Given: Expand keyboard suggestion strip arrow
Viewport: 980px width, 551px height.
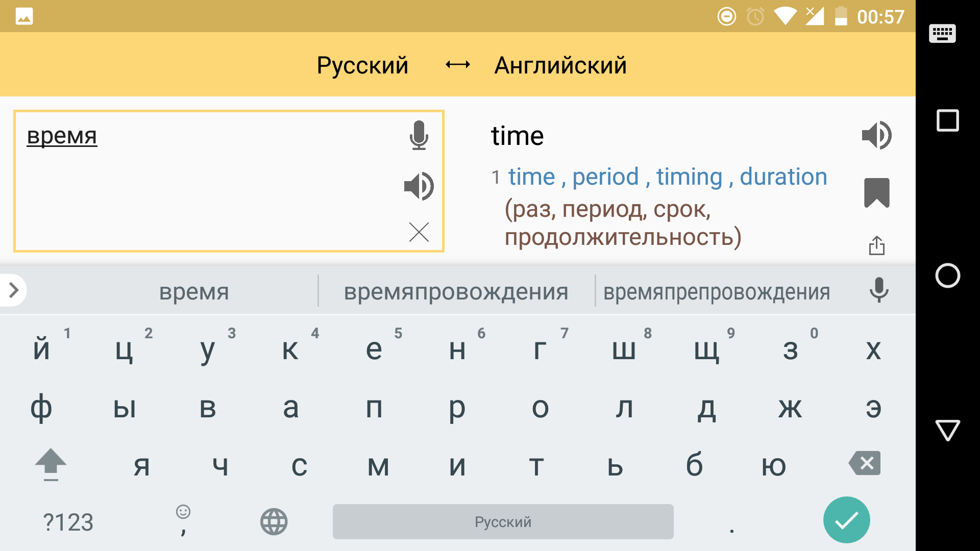Looking at the screenshot, I should click(13, 290).
